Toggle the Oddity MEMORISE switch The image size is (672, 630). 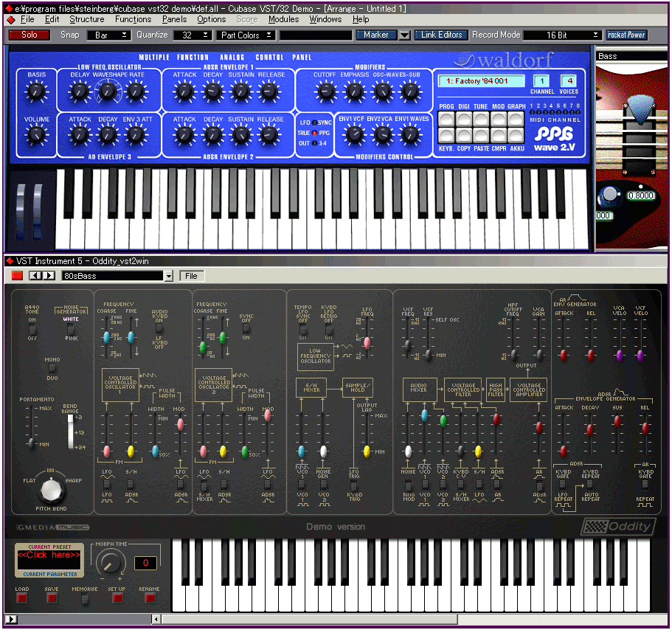[x=85, y=599]
